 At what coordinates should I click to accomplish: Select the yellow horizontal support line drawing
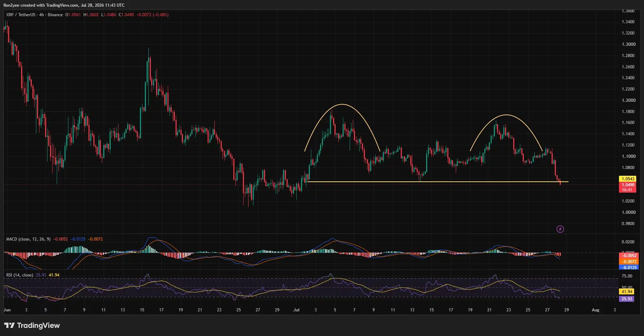click(x=438, y=182)
